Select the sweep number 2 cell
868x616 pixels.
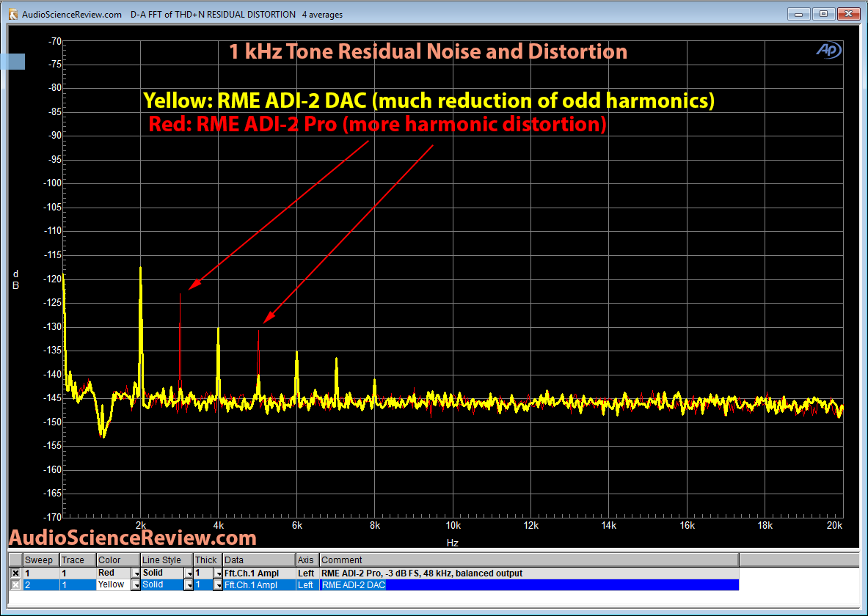(x=41, y=585)
